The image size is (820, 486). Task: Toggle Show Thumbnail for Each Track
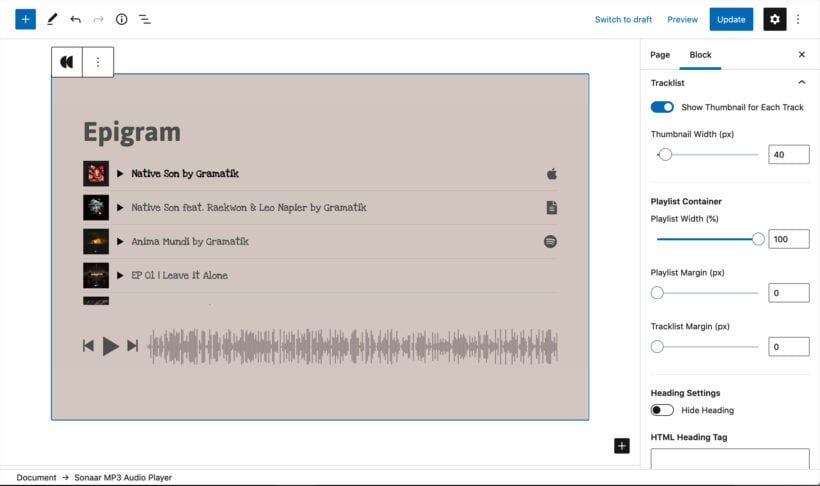point(662,107)
